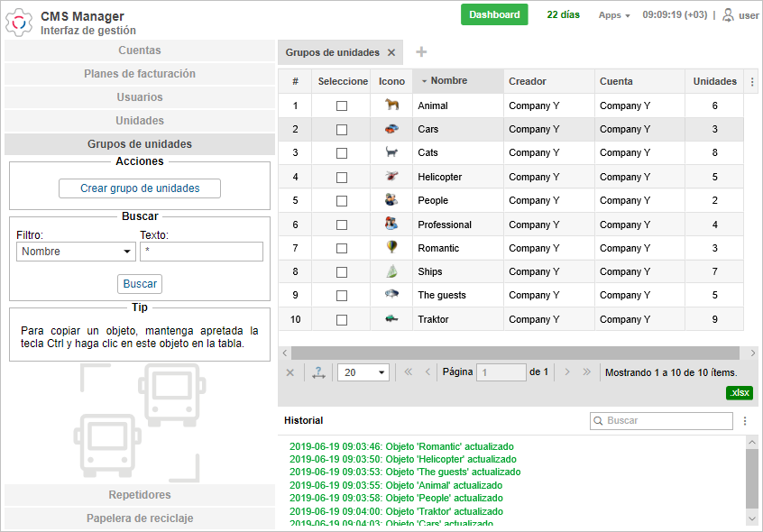763x532 pixels.
Task: Check the Animal row checkbox
Action: tap(342, 105)
